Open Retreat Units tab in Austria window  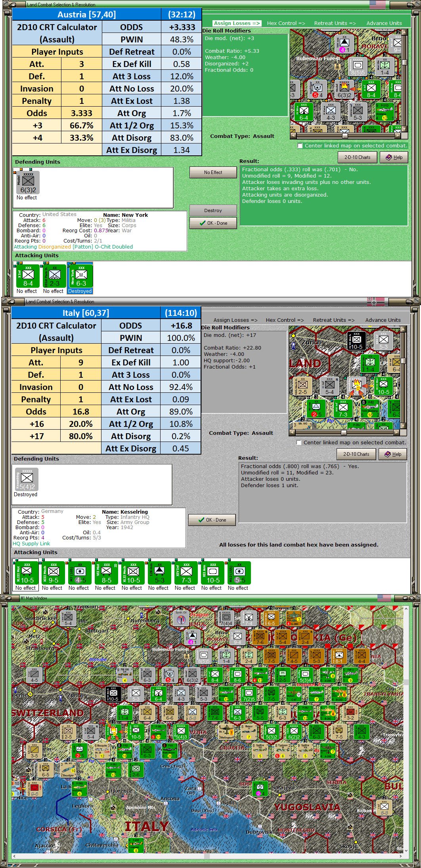[335, 23]
